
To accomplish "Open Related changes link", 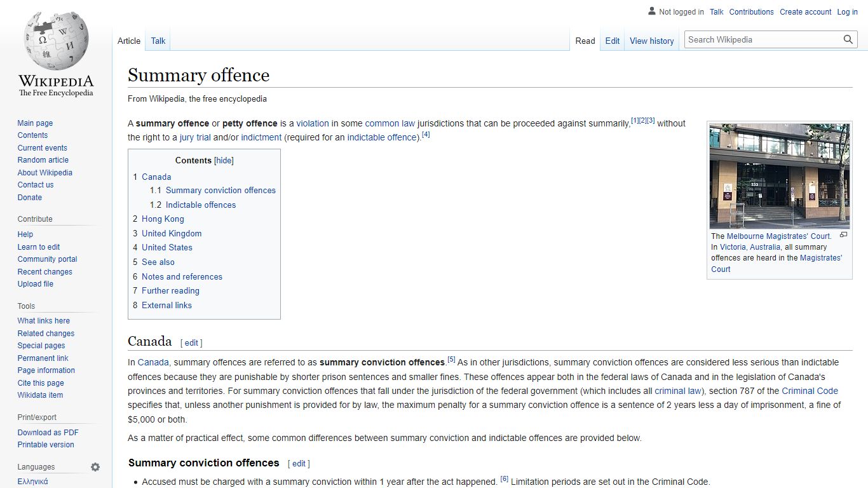I will pos(46,334).
